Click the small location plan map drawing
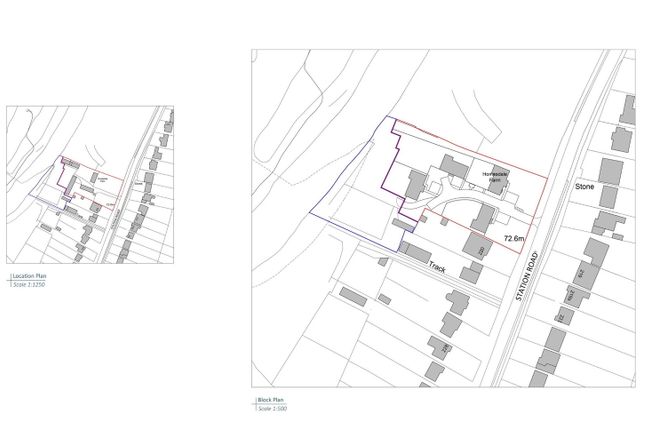This screenshot has height=430, width=645. 90,185
